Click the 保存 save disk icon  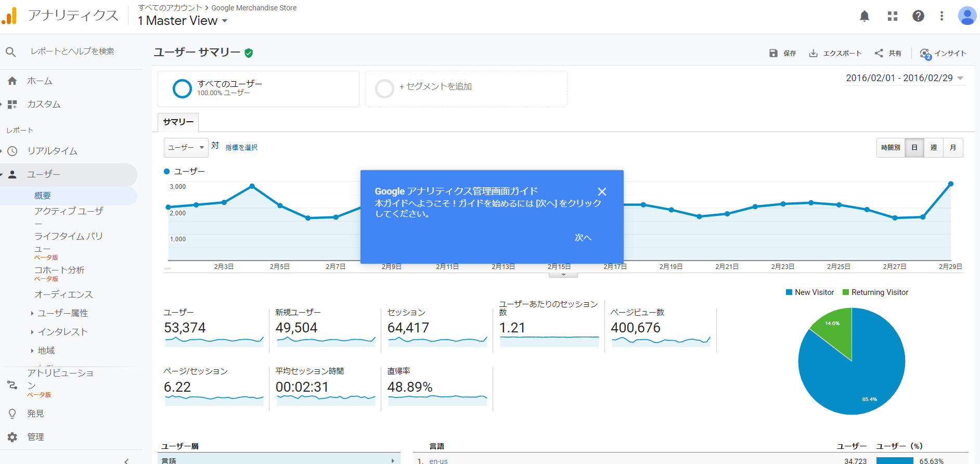[773, 53]
